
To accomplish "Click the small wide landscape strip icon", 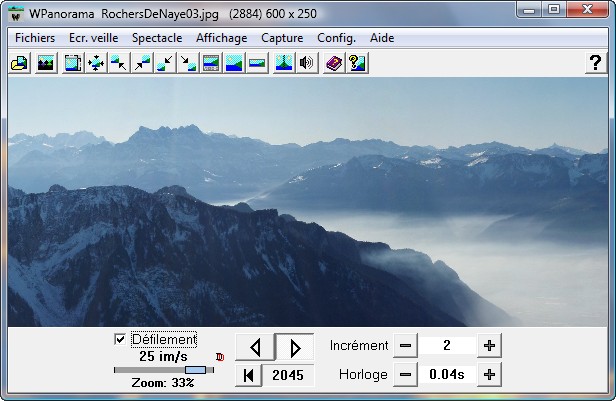I will pyautogui.click(x=257, y=63).
